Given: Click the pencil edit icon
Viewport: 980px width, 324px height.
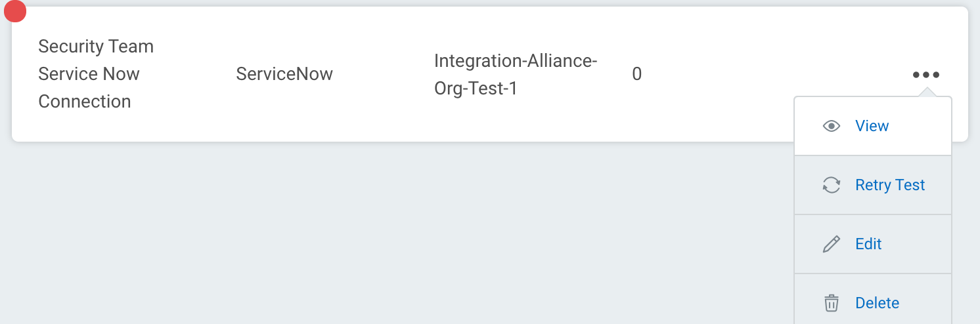Looking at the screenshot, I should tap(832, 244).
